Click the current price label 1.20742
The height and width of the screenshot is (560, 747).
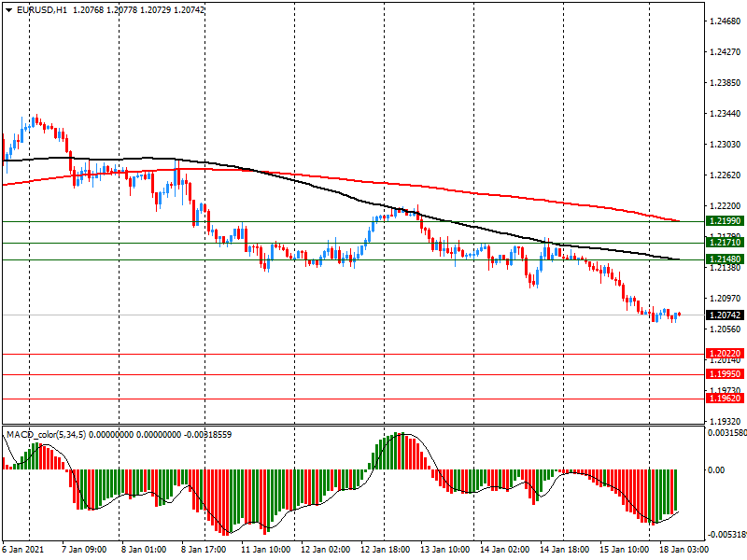(x=725, y=316)
